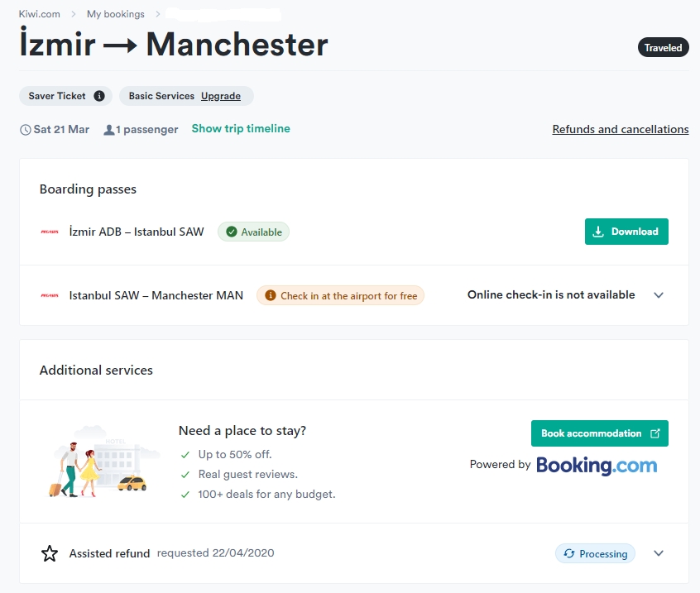Expand the Online check-in is not available row

click(659, 295)
